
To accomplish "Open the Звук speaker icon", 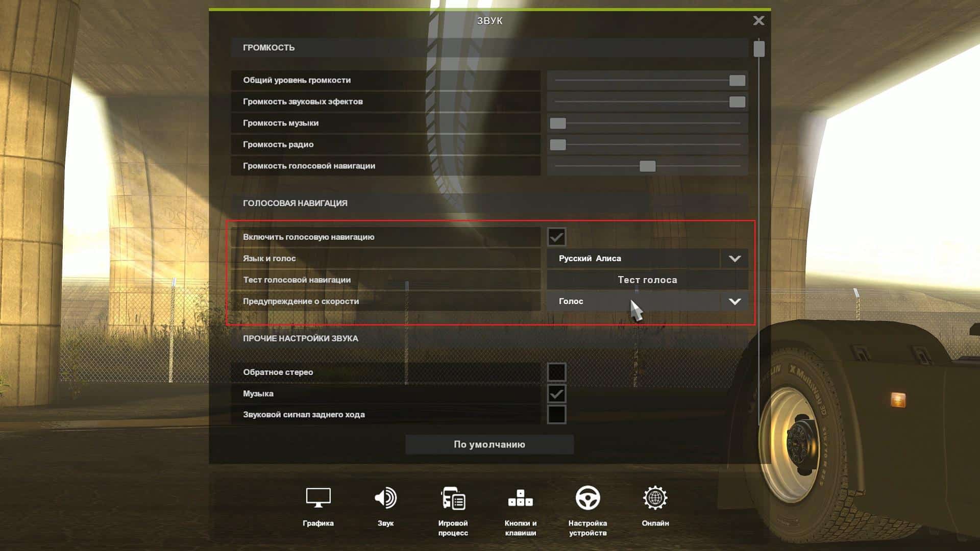I will click(x=385, y=498).
